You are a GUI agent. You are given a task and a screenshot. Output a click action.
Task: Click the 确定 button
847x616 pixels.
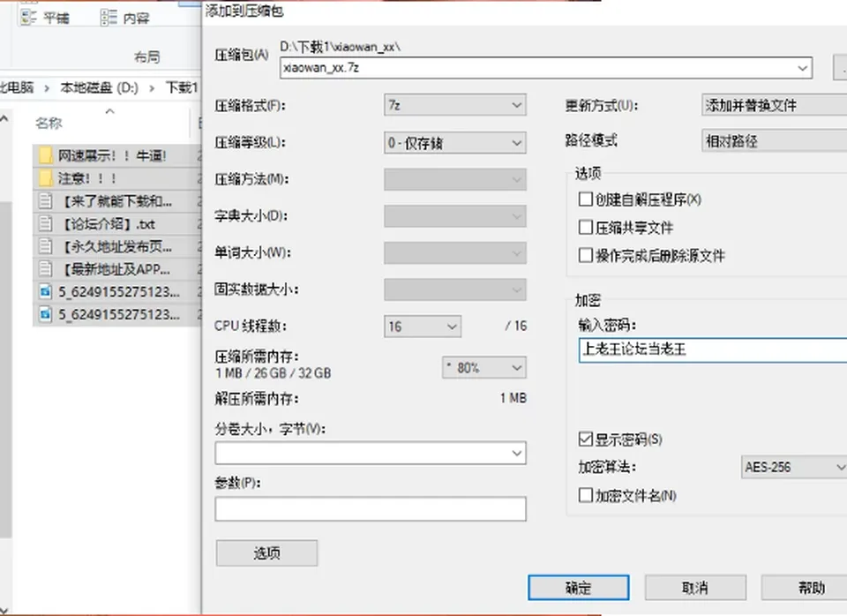click(579, 588)
